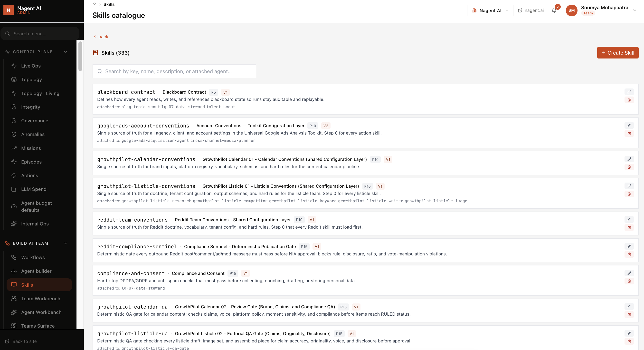The width and height of the screenshot is (644, 350).
Task: Focus the skills search field
Action: (174, 71)
